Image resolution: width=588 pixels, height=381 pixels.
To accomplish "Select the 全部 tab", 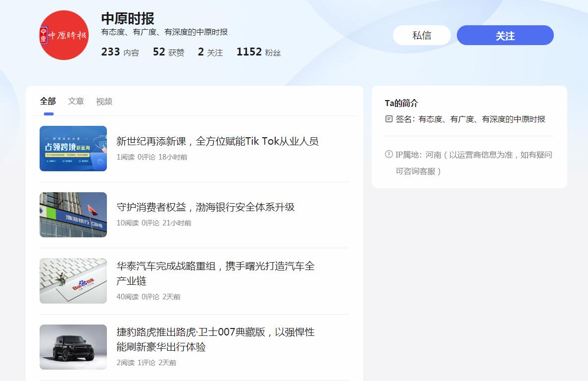I will (48, 102).
